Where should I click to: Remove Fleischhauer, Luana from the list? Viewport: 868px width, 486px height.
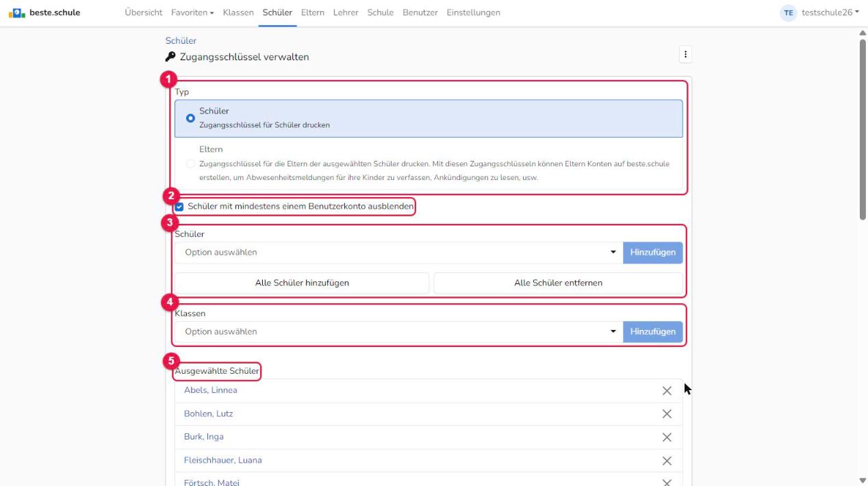tap(667, 461)
